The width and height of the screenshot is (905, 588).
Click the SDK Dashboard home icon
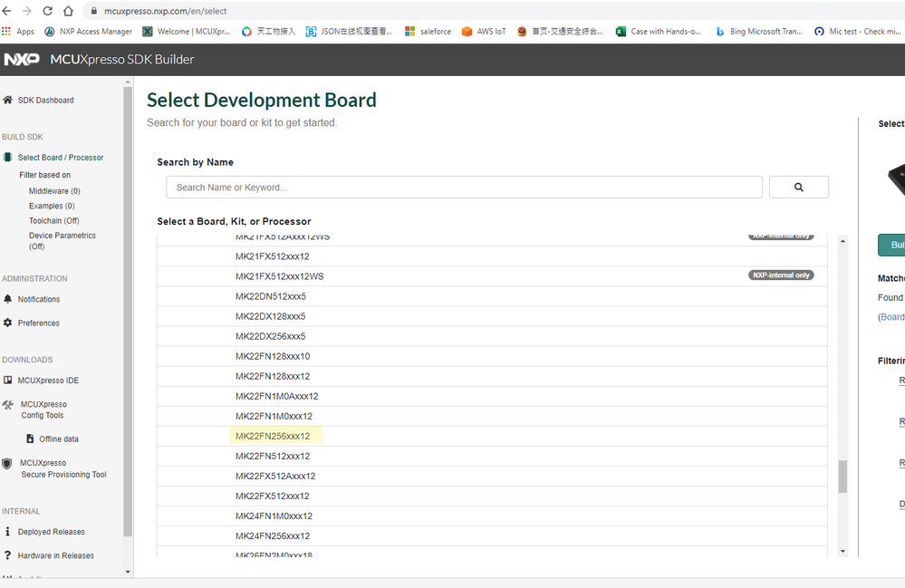coord(8,100)
